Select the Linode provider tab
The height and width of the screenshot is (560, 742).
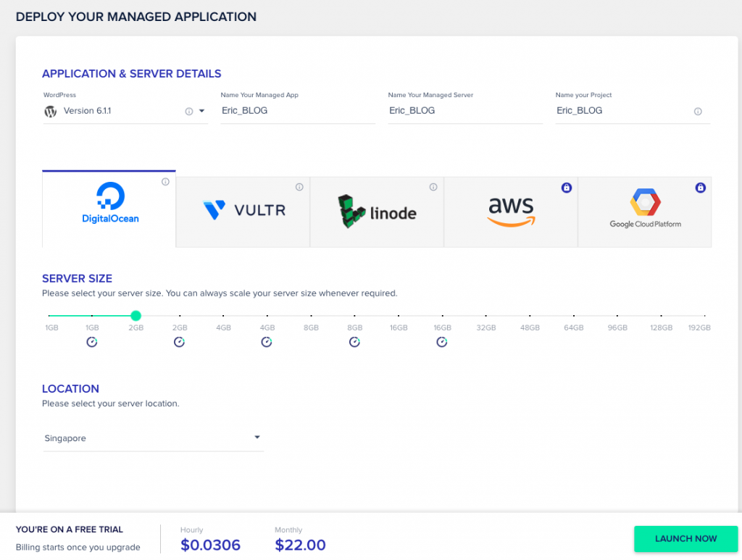[377, 212]
